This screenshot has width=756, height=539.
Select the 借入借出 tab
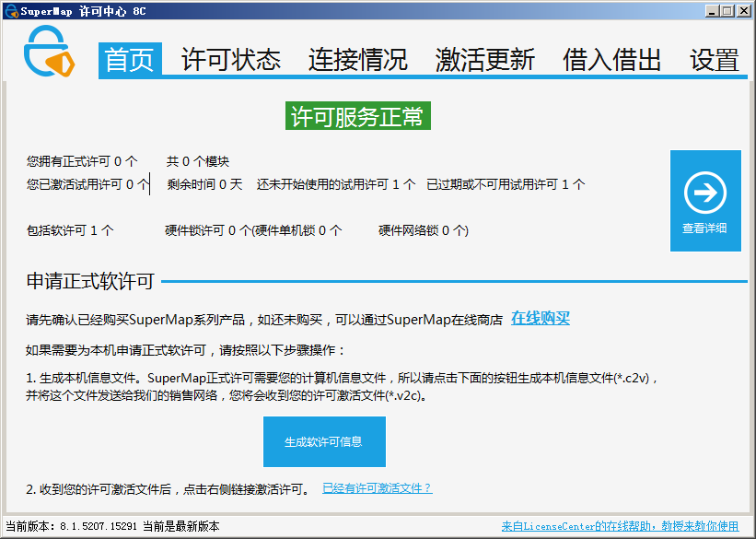[x=611, y=60]
